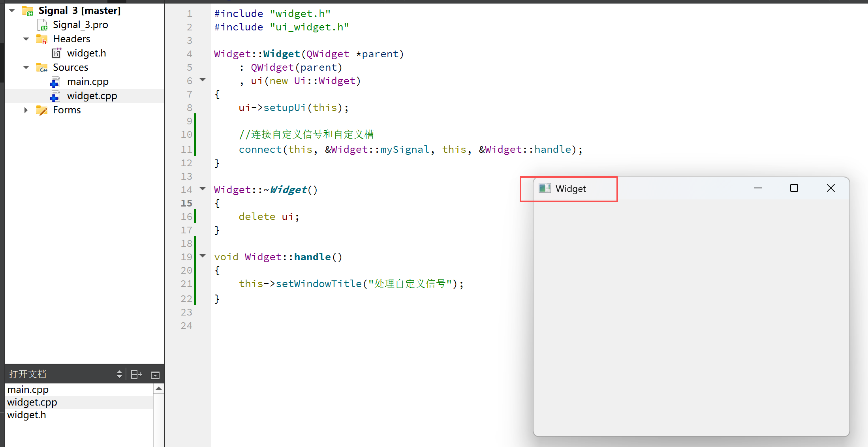Open the open documents pane selector dropdown
The height and width of the screenshot is (447, 868).
point(119,374)
